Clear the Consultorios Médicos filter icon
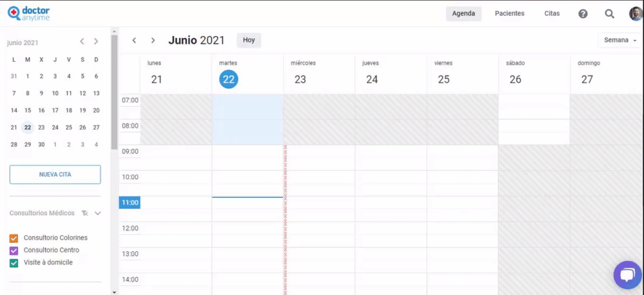This screenshot has height=295, width=644. [84, 213]
